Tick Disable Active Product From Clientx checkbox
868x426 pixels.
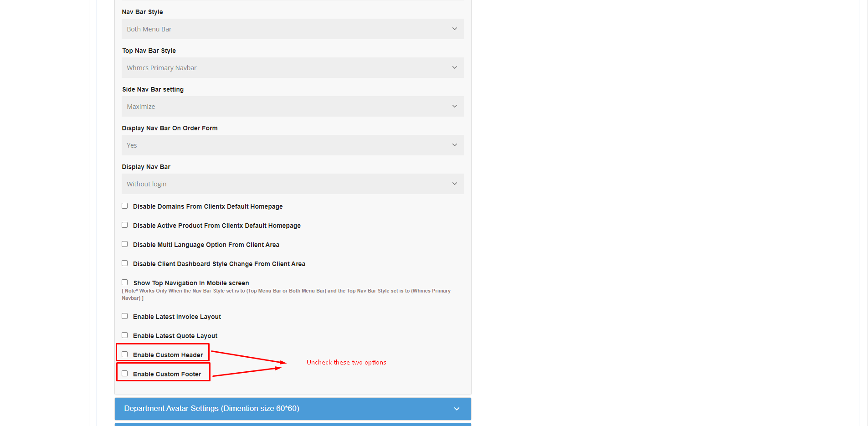(x=125, y=225)
